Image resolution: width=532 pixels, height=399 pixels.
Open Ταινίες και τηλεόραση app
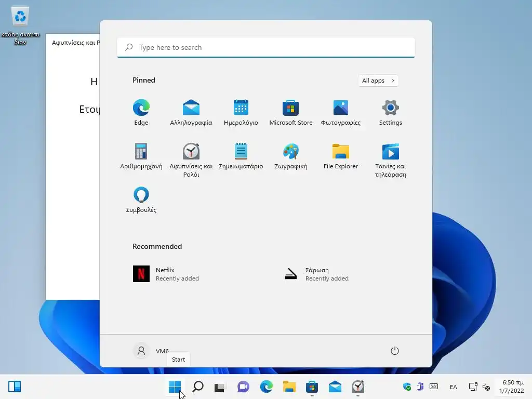(x=391, y=160)
